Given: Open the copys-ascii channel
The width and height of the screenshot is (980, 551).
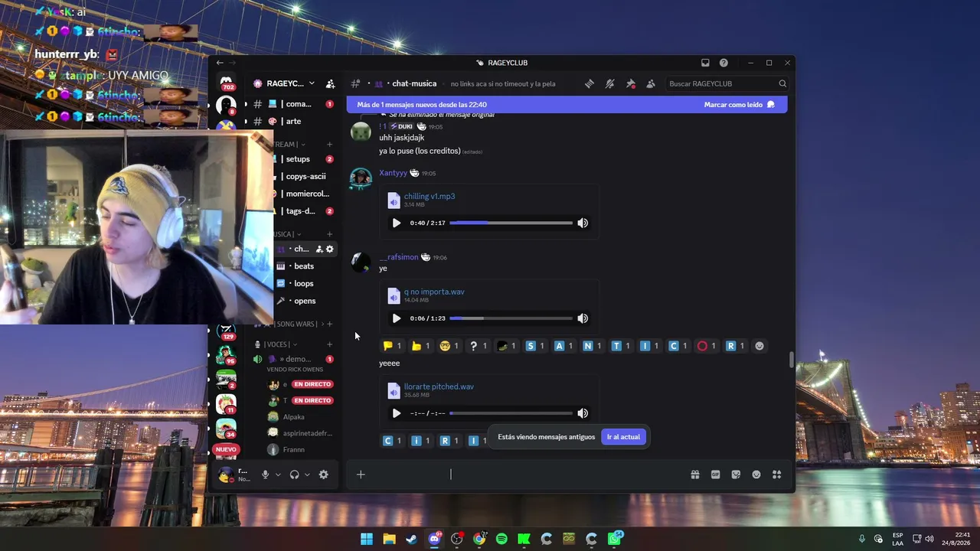Looking at the screenshot, I should point(304,176).
